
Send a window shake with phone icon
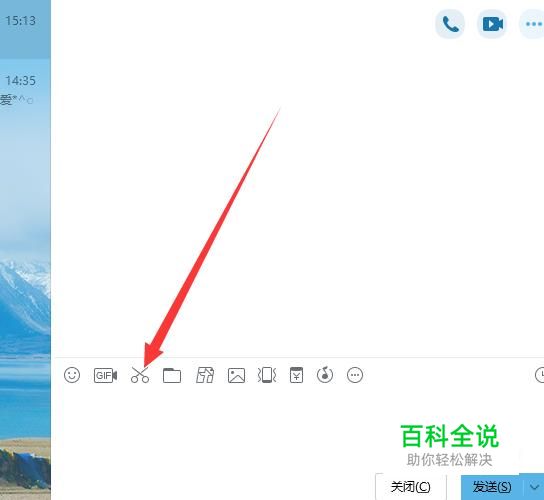[x=267, y=375]
